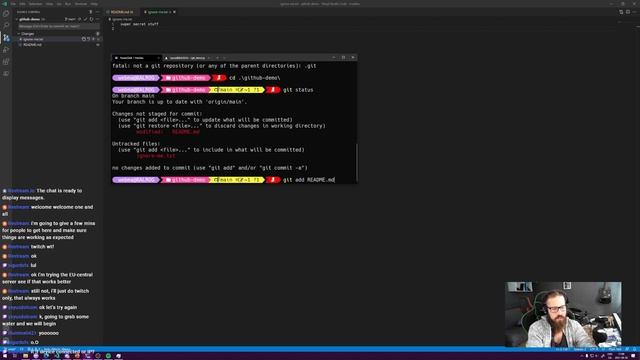Image resolution: width=640 pixels, height=360 pixels.
Task: Switch to the second terminal window tab
Action: coord(188,58)
